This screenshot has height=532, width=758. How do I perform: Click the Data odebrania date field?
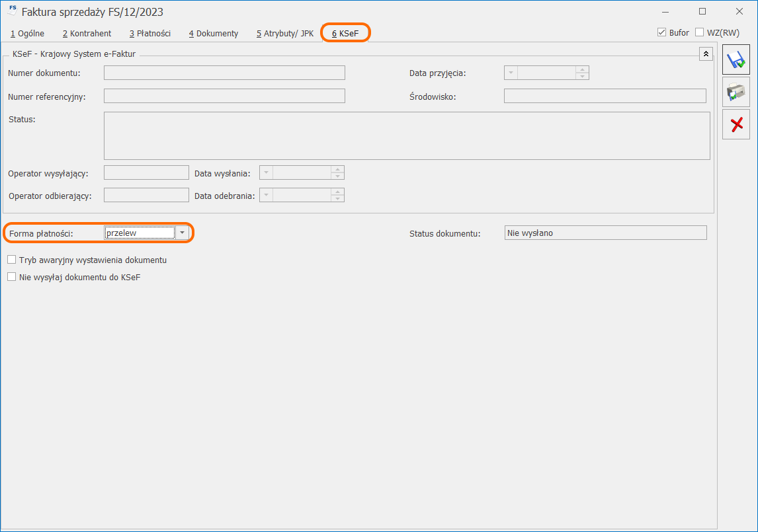[x=302, y=195]
